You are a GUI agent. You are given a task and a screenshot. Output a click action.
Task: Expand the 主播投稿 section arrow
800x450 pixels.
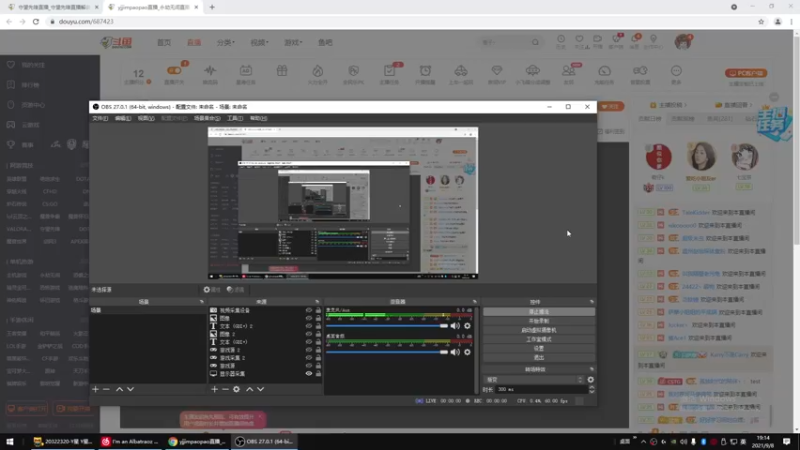point(686,105)
